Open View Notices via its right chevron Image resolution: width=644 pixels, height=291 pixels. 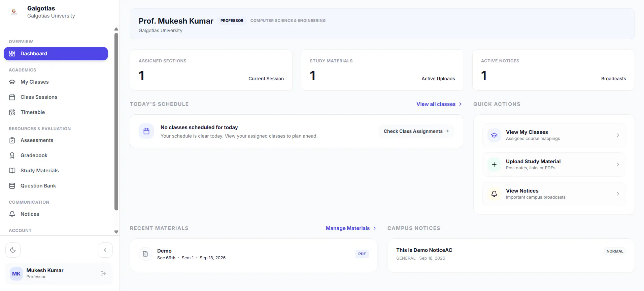618,194
